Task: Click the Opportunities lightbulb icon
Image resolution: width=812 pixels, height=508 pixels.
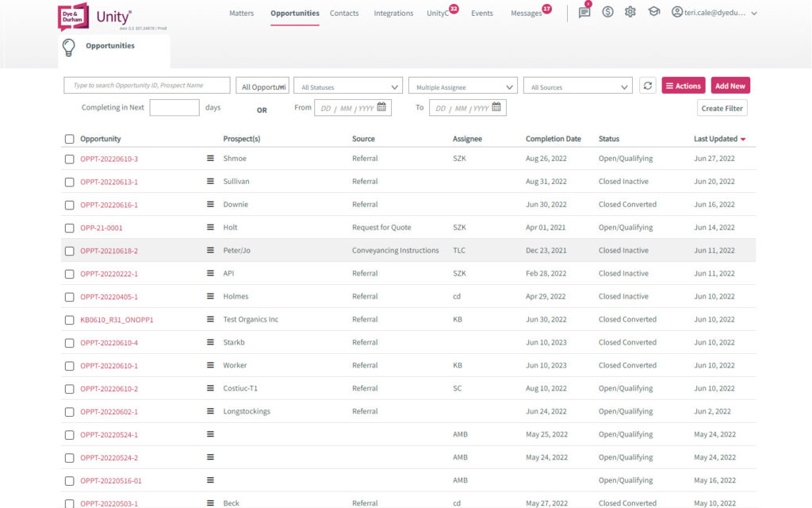Action: pyautogui.click(x=68, y=47)
